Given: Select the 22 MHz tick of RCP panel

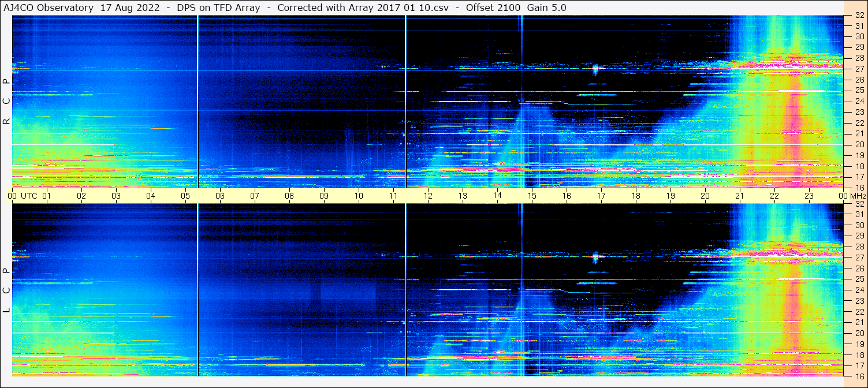Looking at the screenshot, I should (859, 123).
